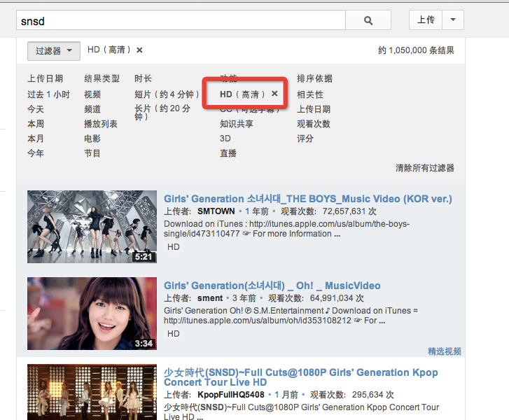Select 播放列表 result type
509x420 pixels.
pyautogui.click(x=101, y=124)
